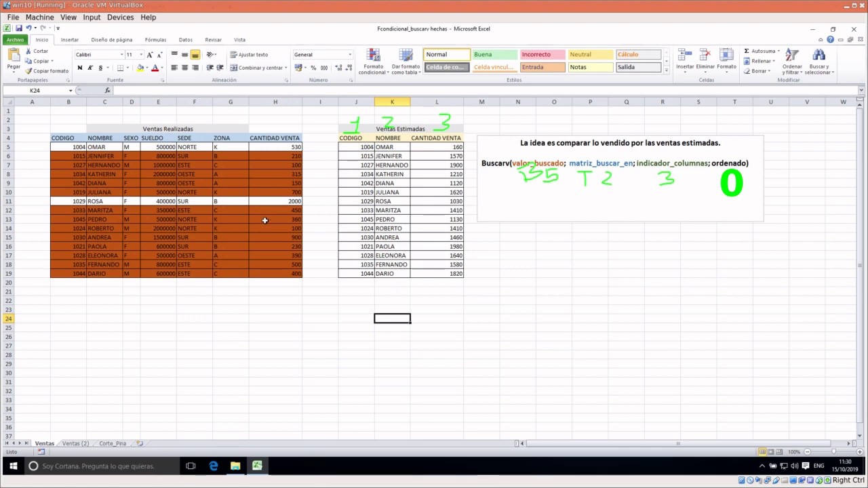Toggle bold (N) formatting

click(x=79, y=68)
